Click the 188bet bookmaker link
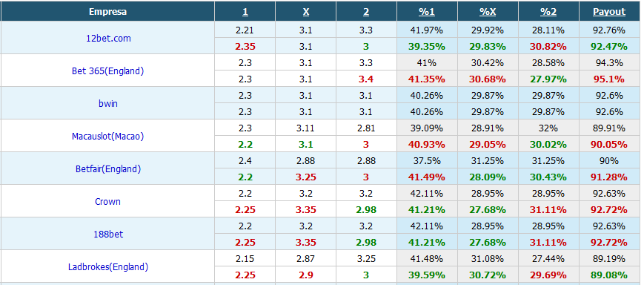 pos(108,234)
